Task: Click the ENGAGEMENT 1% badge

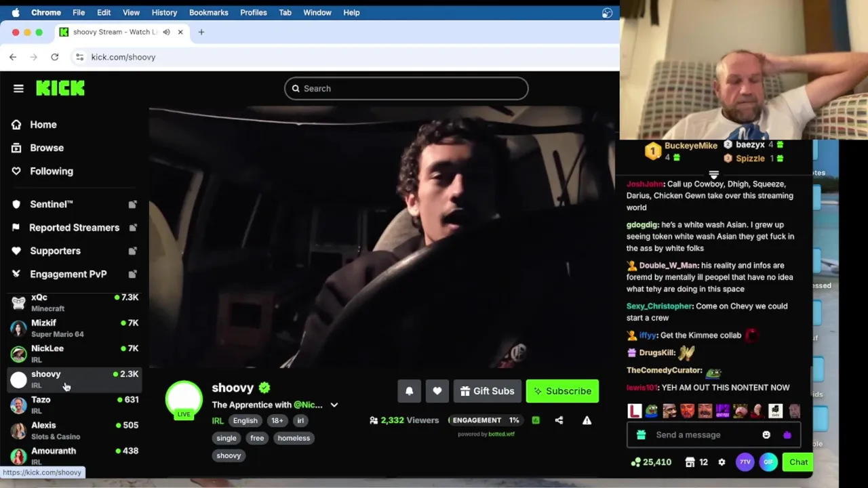Action: point(486,420)
